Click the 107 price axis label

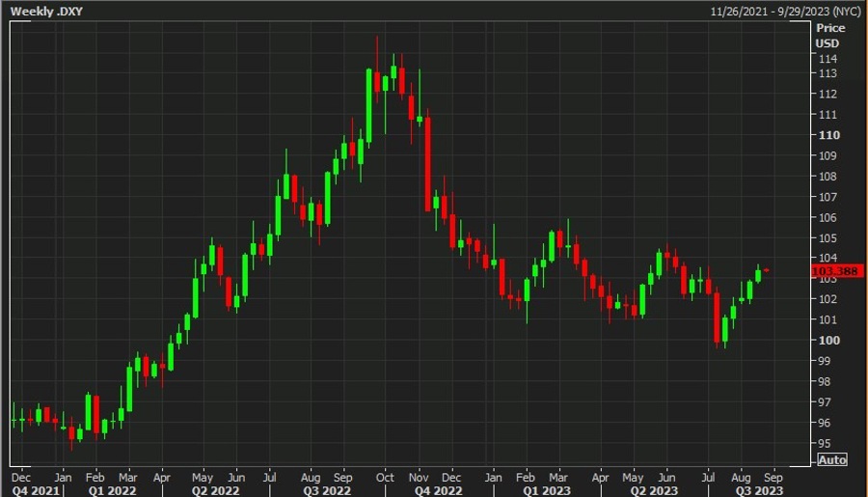tap(828, 197)
